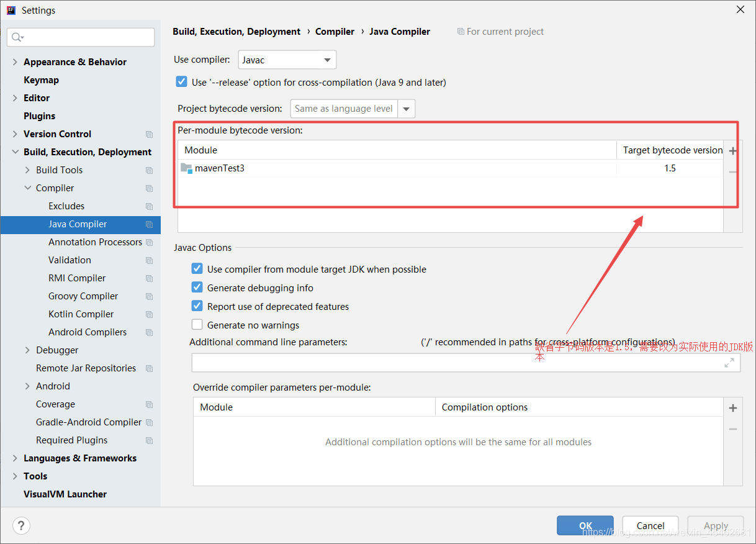The height and width of the screenshot is (544, 756).
Task: Add module to per-module bytecode table
Action: click(x=733, y=151)
